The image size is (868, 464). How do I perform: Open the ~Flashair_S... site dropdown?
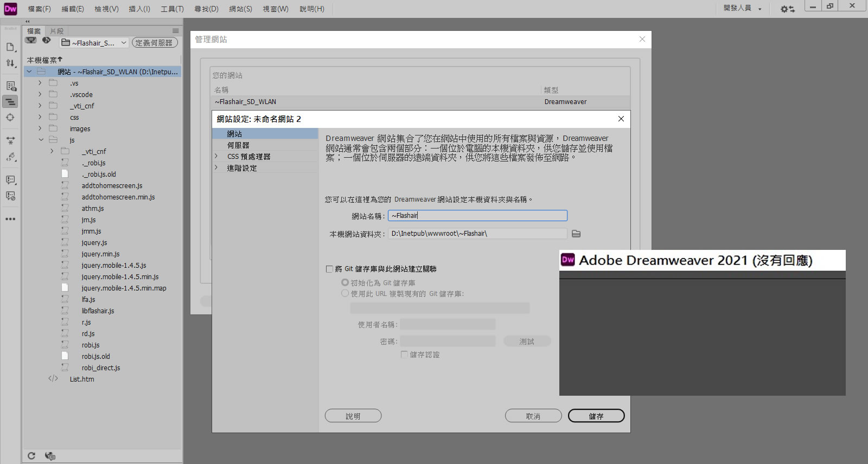(x=94, y=43)
